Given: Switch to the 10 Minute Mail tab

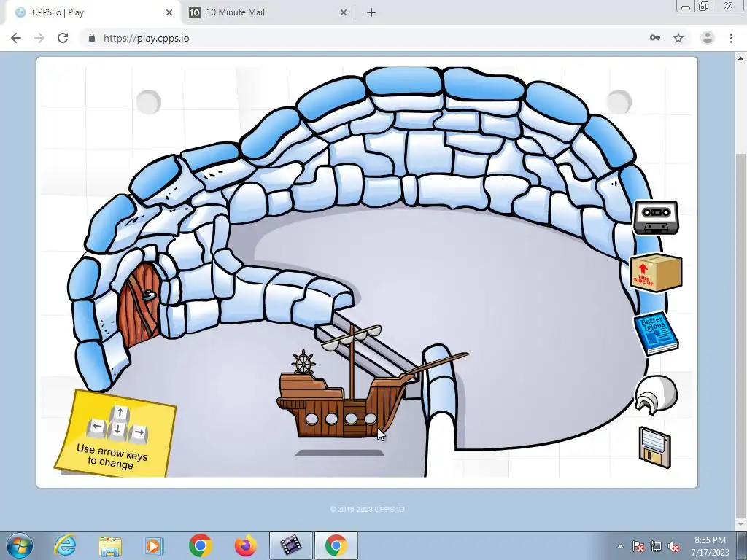Looking at the screenshot, I should tap(268, 12).
